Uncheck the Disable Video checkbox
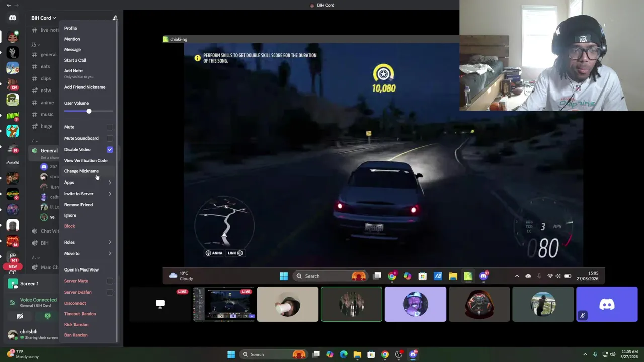644x362 pixels. tap(110, 149)
